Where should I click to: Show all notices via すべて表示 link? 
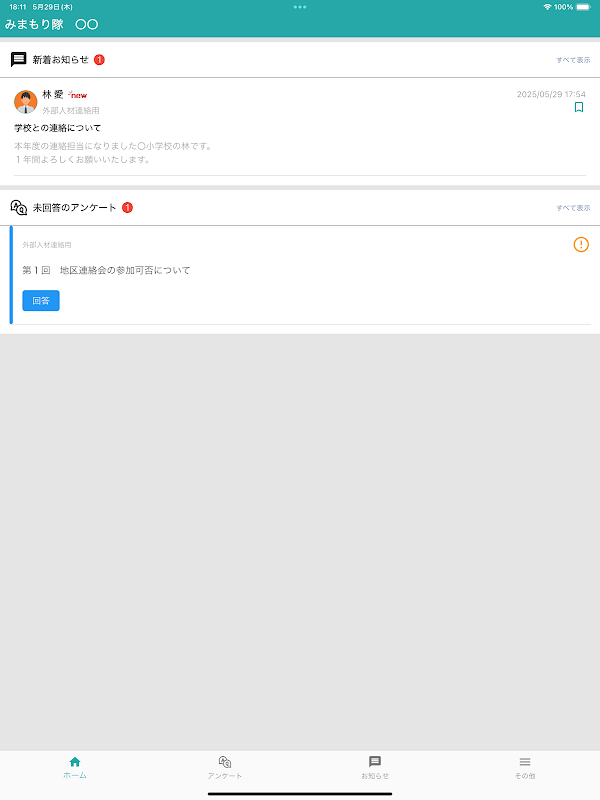(573, 60)
